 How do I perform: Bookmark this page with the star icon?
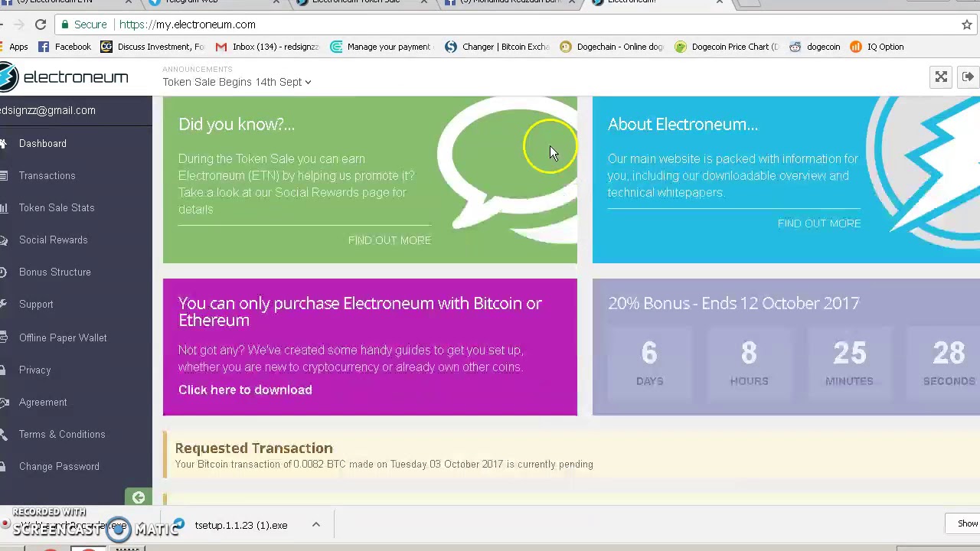[967, 24]
